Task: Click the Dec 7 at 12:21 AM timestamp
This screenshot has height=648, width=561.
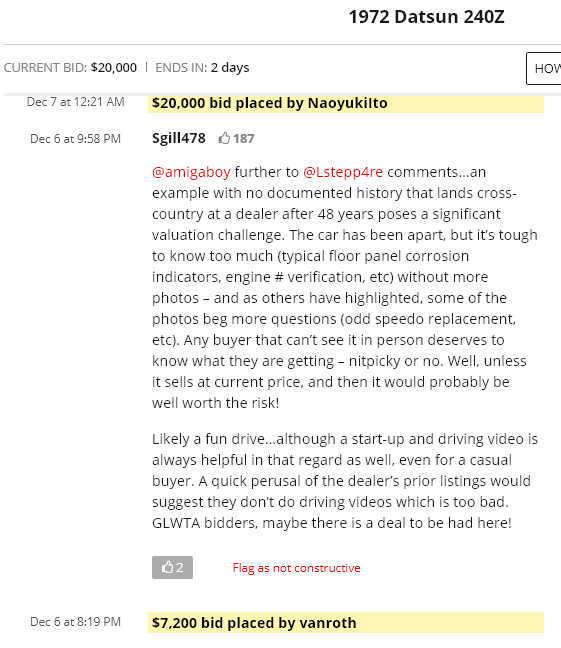Action: (76, 102)
